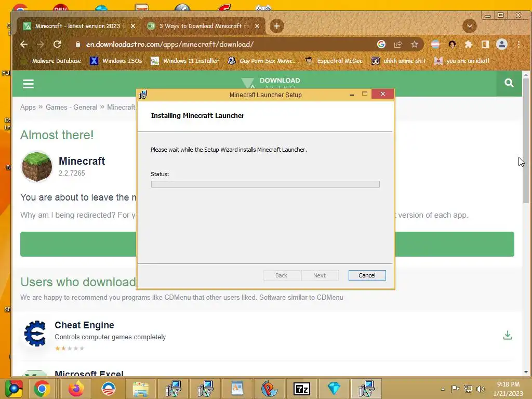Expand the tab search chevron
The height and width of the screenshot is (399, 532).
pos(470,26)
